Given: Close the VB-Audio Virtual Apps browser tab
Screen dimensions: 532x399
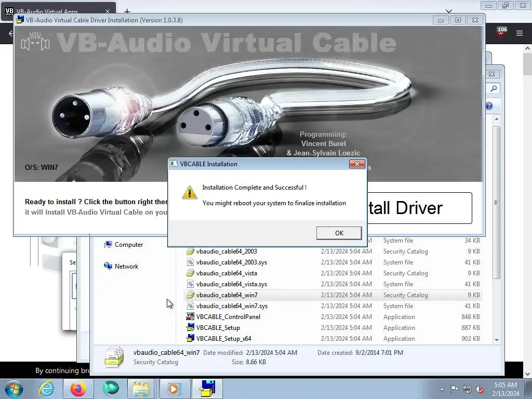Looking at the screenshot, I should [x=108, y=11].
